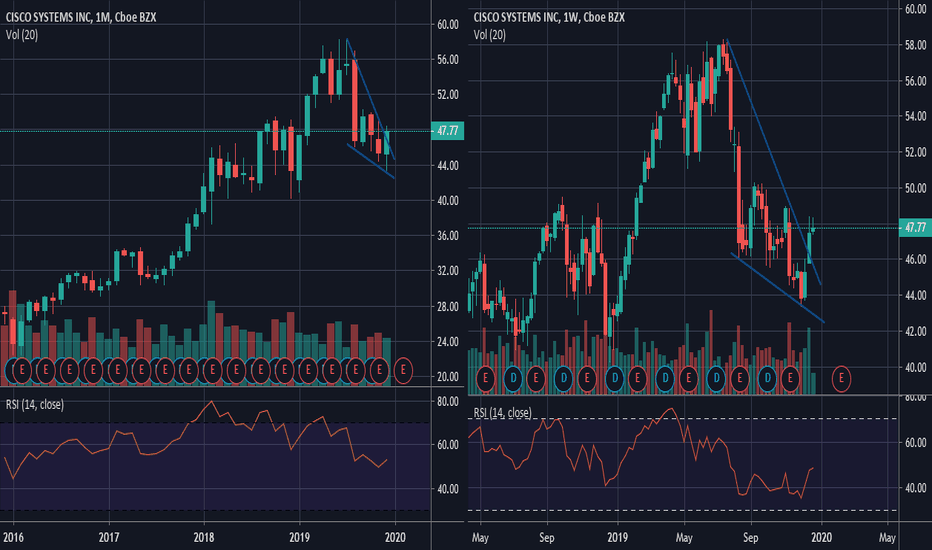Viewport: 932px width, 550px height.
Task: Select the upper wedge trendline on monthly chart
Action: 370,99
